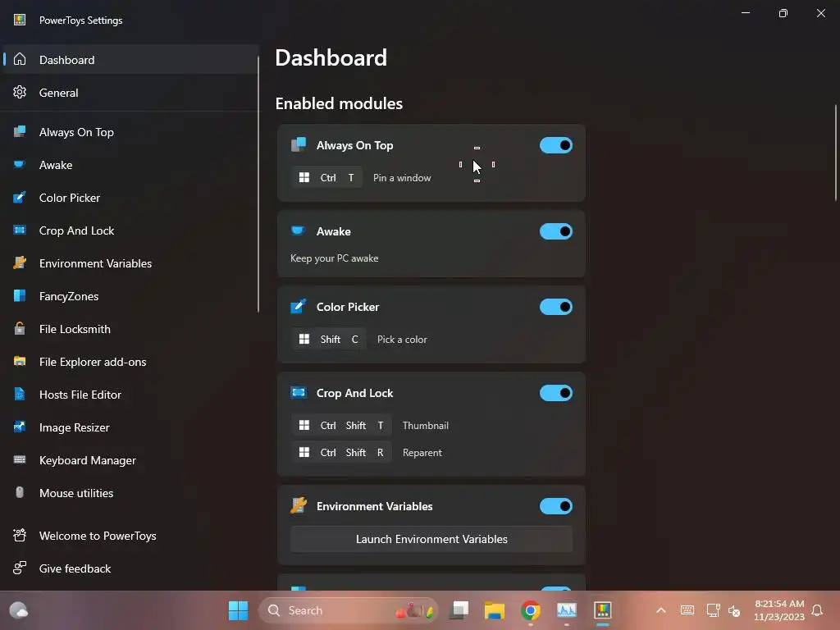
Task: Click the Mouse utilities sidebar icon
Action: point(20,492)
